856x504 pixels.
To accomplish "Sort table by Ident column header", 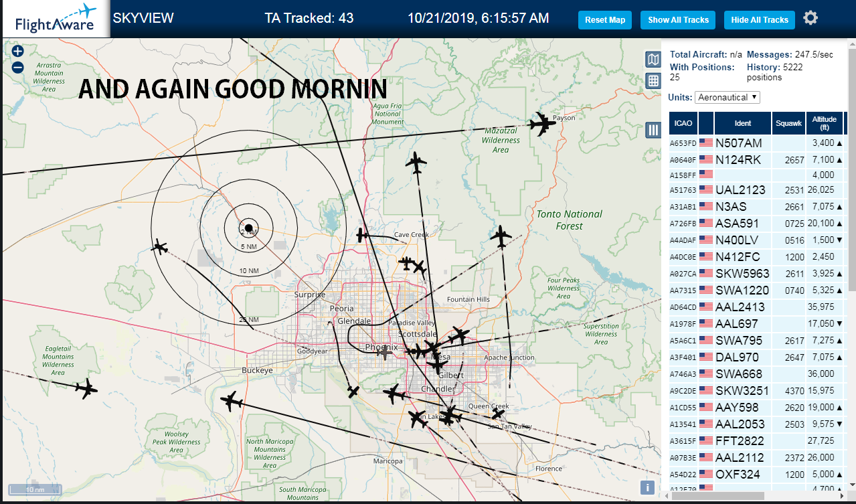I will (743, 123).
